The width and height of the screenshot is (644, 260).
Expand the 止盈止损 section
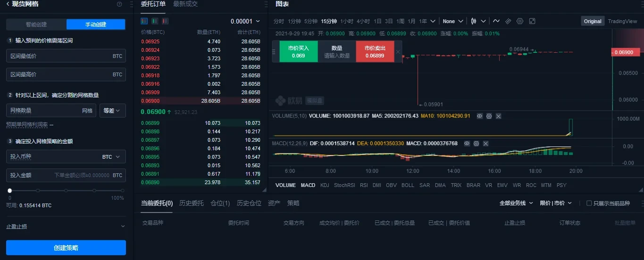point(66,227)
